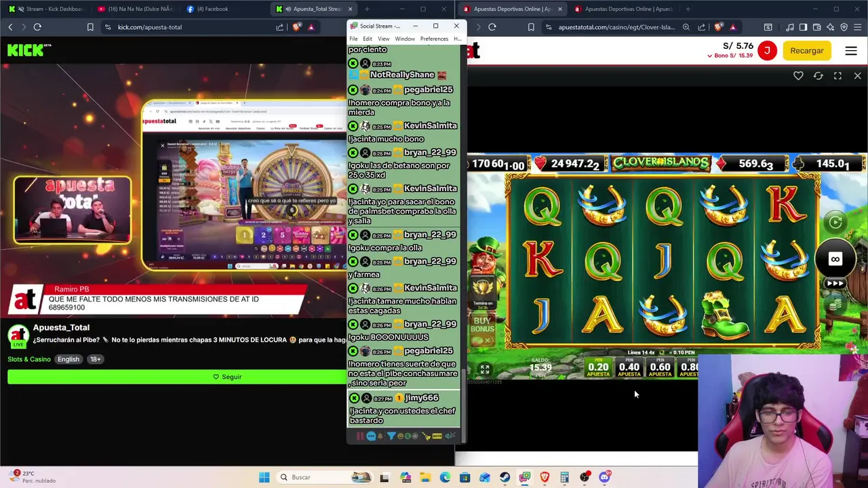This screenshot has height=488, width=868.
Task: Expand the game to fullscreen
Action: 837,76
